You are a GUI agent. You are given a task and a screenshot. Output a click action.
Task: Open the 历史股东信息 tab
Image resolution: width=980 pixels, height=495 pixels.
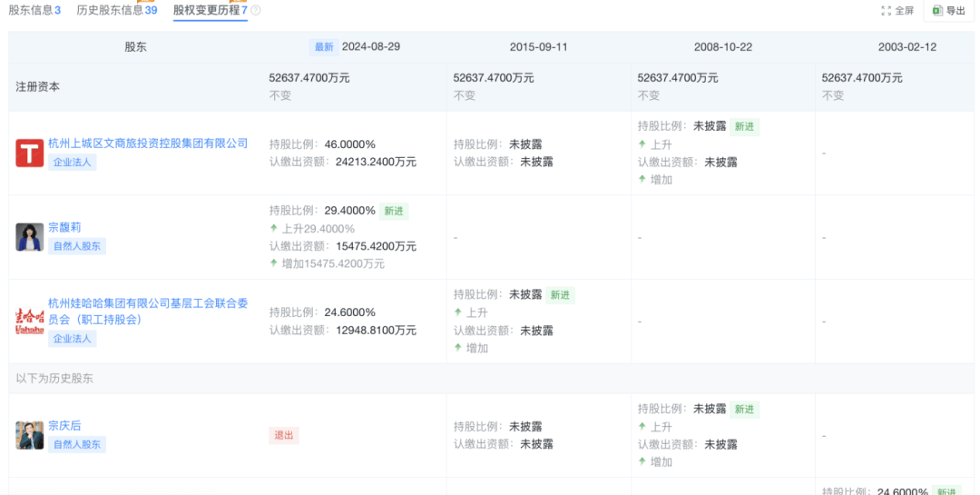116,10
